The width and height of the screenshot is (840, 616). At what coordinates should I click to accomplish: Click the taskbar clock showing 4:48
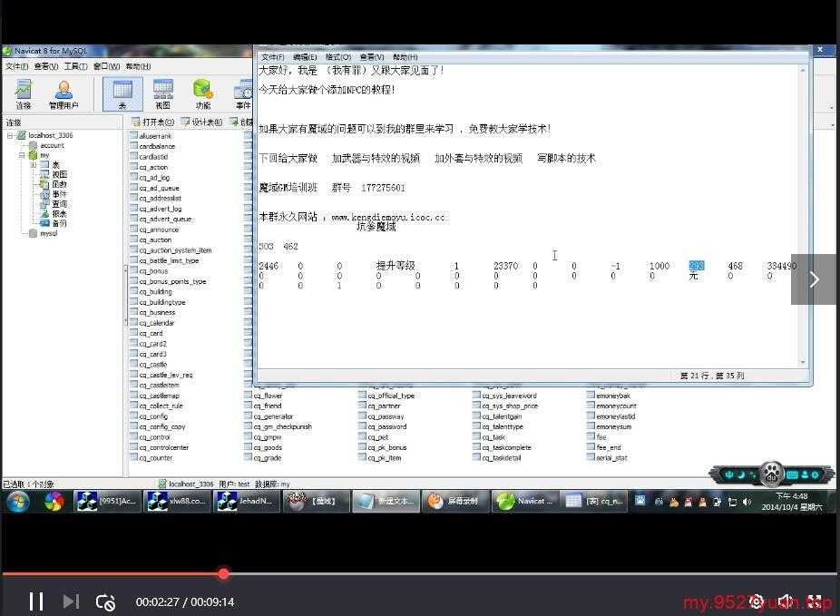(x=791, y=502)
